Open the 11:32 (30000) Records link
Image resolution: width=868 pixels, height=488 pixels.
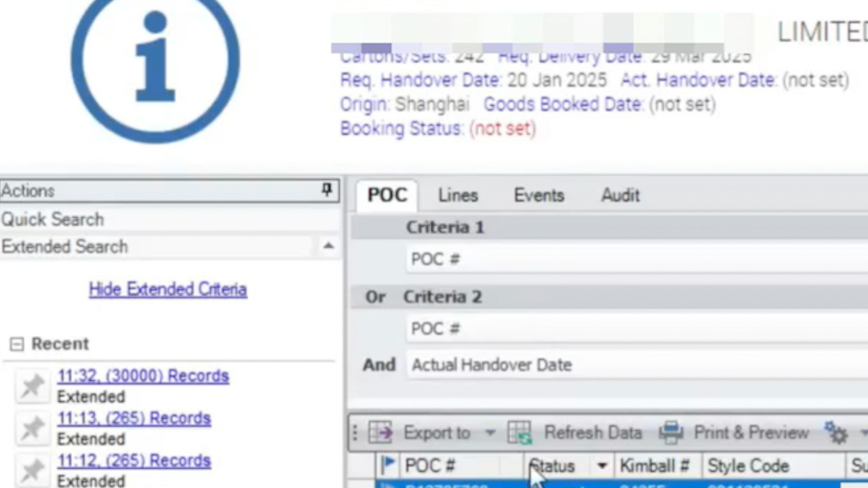(142, 376)
